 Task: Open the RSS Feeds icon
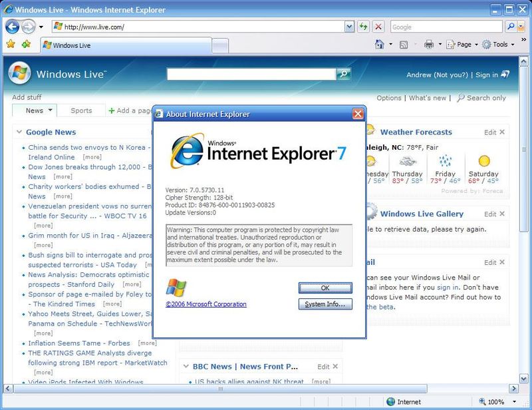tap(402, 44)
